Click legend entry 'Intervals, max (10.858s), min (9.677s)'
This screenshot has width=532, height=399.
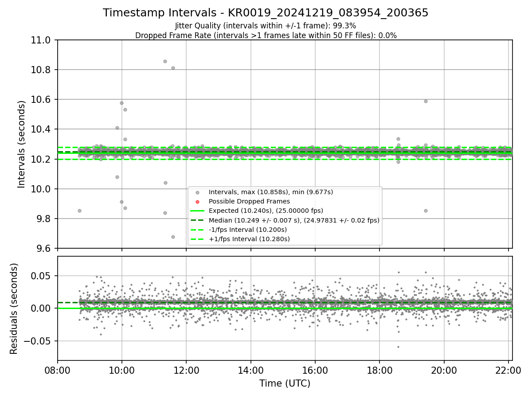(271, 192)
